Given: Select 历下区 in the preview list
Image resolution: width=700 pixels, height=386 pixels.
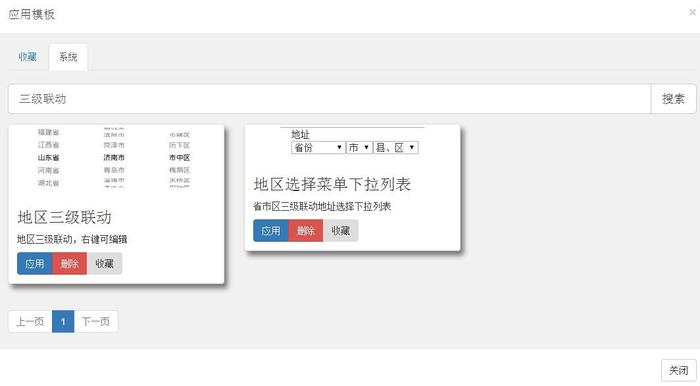Looking at the screenshot, I should coord(179,145).
